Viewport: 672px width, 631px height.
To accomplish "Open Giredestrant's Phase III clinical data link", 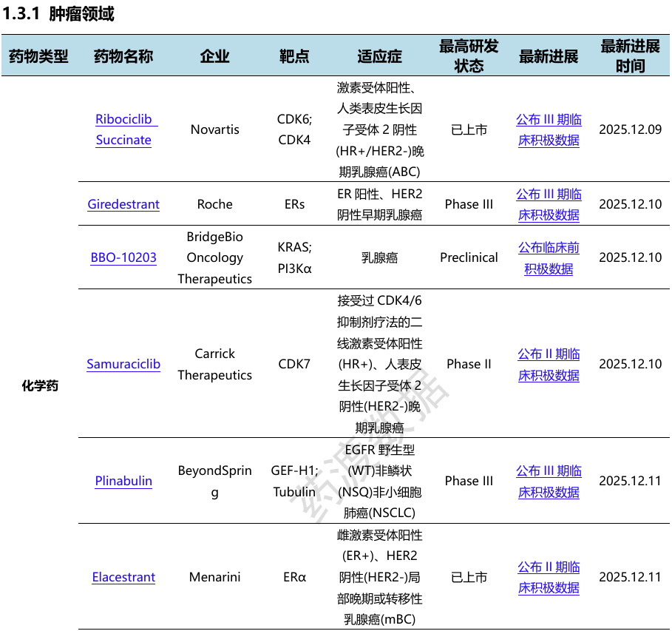I will (549, 204).
